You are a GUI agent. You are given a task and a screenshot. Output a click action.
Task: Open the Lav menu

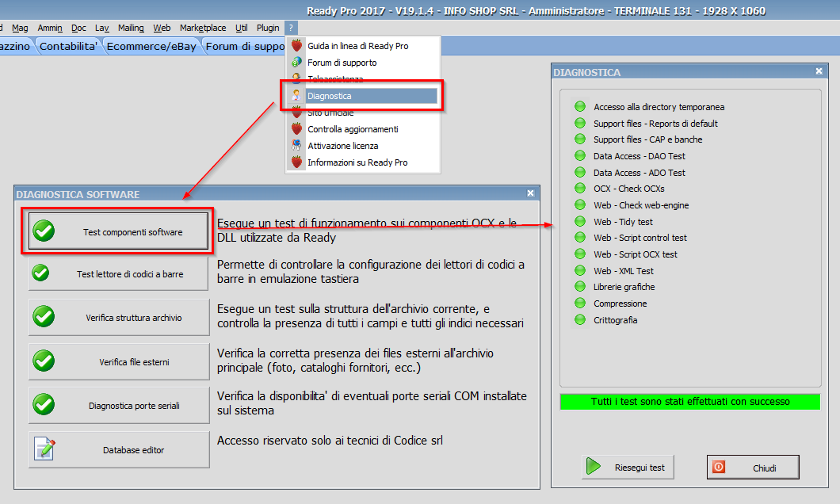point(101,28)
